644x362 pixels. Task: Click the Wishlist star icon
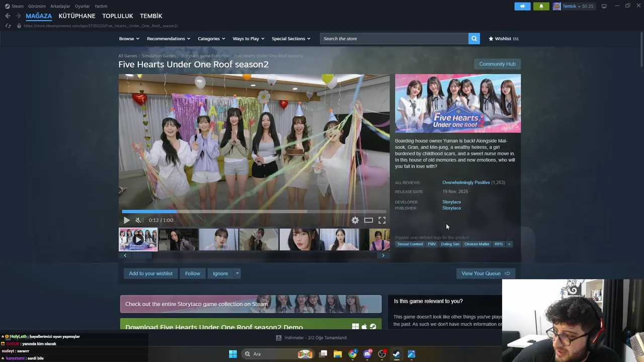coord(491,39)
